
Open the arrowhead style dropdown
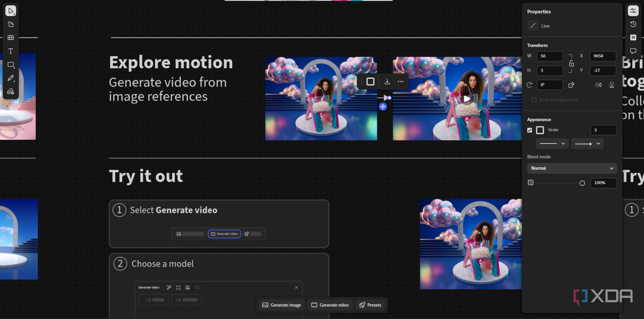(x=587, y=144)
